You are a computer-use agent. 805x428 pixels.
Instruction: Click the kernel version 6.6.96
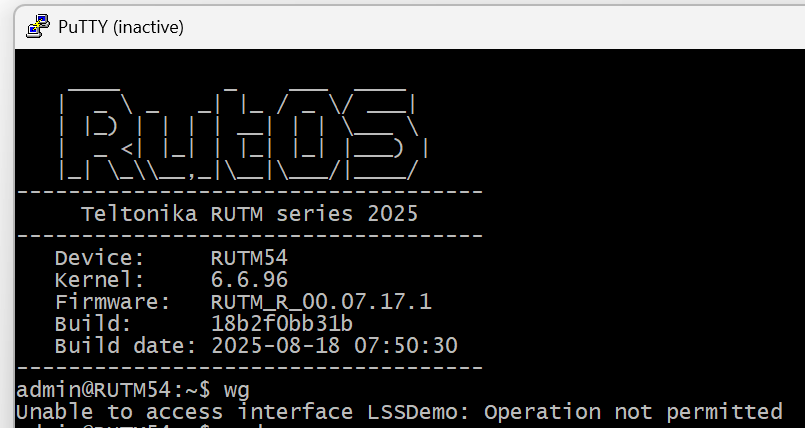[249, 280]
